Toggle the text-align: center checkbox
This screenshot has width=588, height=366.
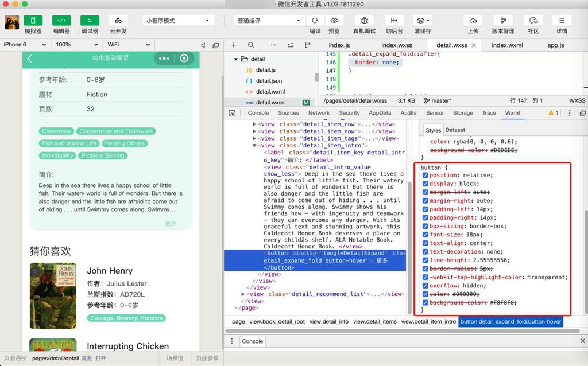click(x=425, y=243)
